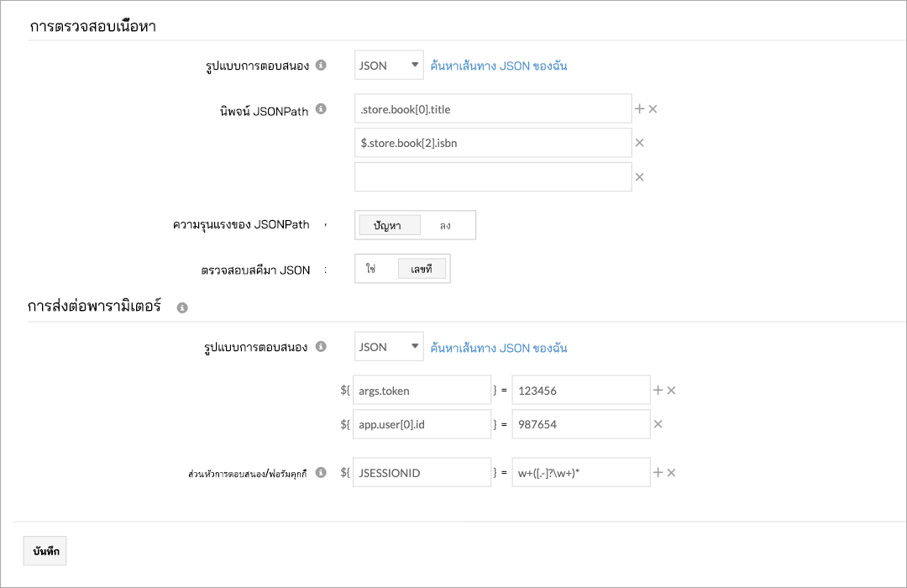Follow the first ค้นหาเส้นทาง JSON ของฉัน link

498,65
